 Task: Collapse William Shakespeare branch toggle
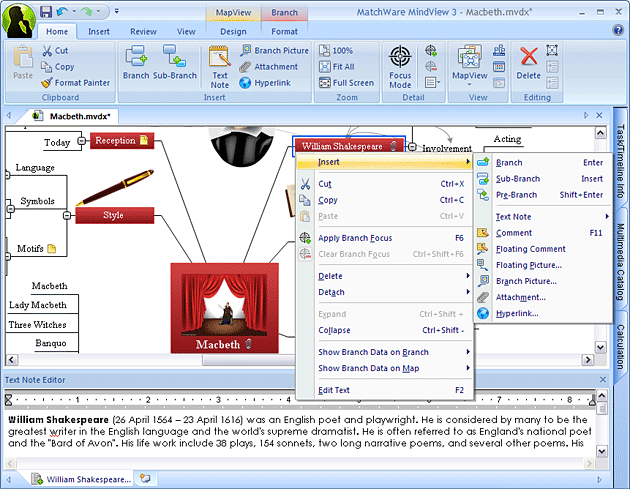(412, 147)
